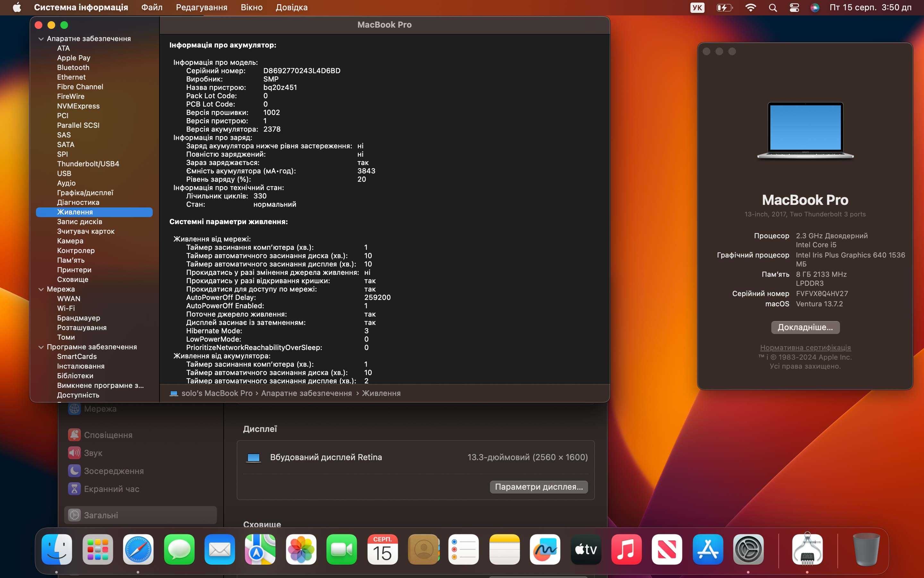Open Contacts app in Dock
924x578 pixels.
coord(423,549)
